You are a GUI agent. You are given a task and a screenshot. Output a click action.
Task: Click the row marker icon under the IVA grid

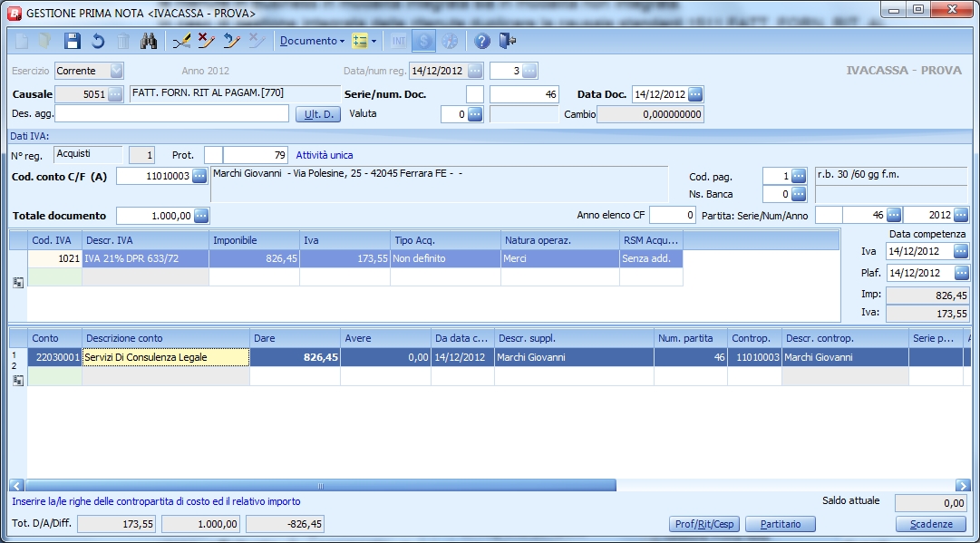click(18, 283)
